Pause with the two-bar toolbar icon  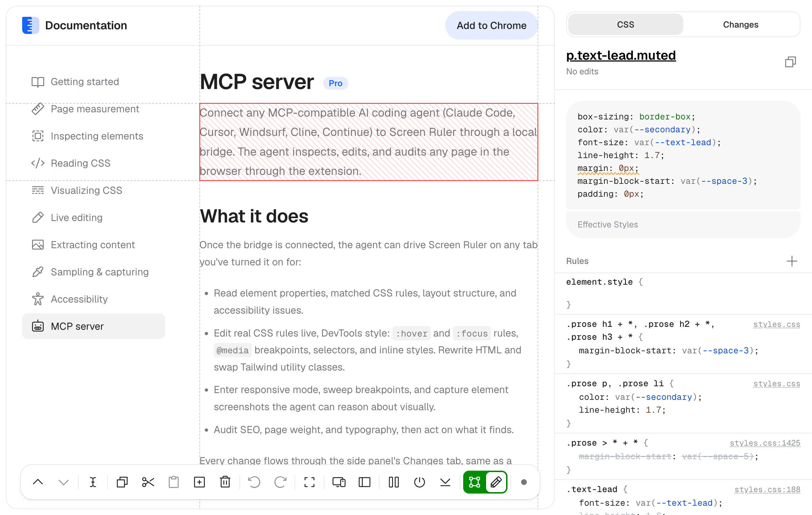[x=394, y=482]
